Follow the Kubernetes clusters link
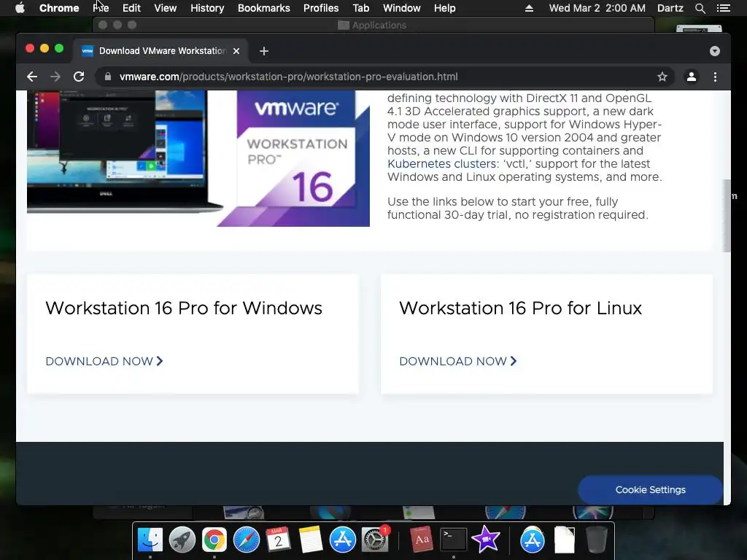This screenshot has width=747, height=560. coord(441,164)
